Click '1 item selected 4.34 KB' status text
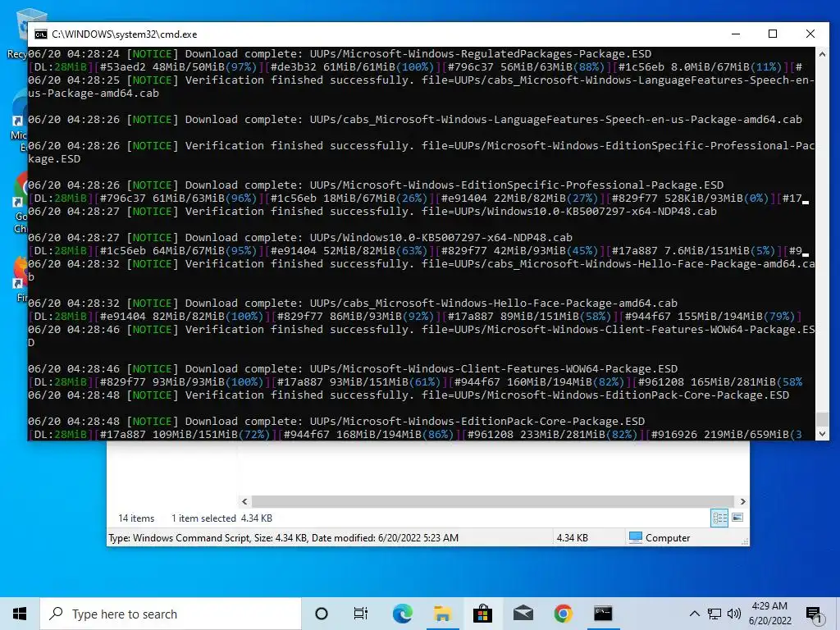840x630 pixels. pos(221,518)
